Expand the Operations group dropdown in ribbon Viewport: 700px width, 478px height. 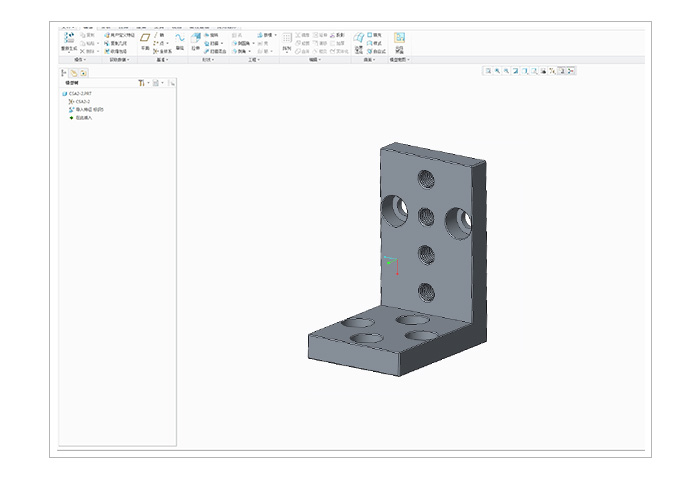[x=78, y=60]
